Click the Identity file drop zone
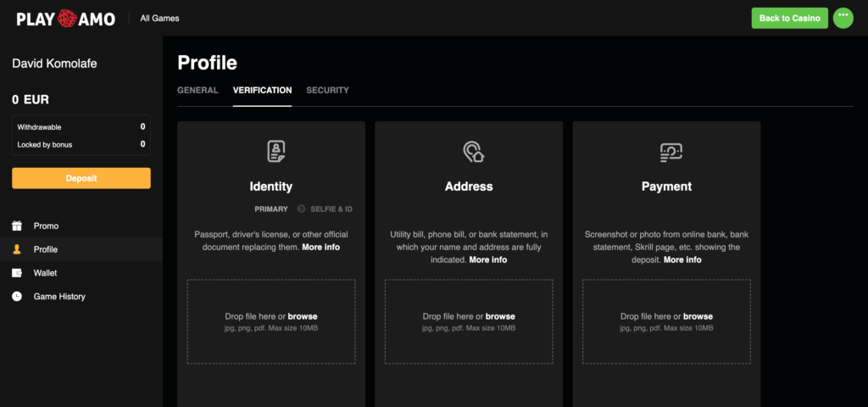 click(x=271, y=321)
